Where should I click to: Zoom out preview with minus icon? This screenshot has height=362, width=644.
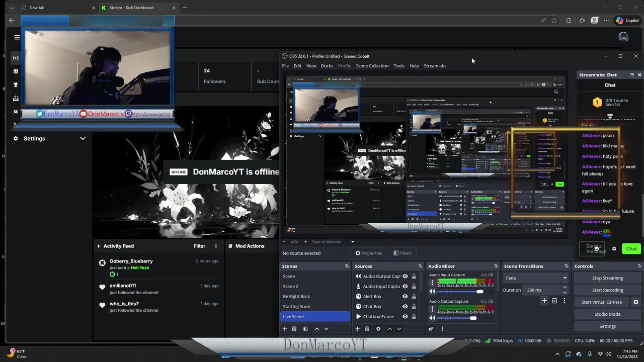284,242
